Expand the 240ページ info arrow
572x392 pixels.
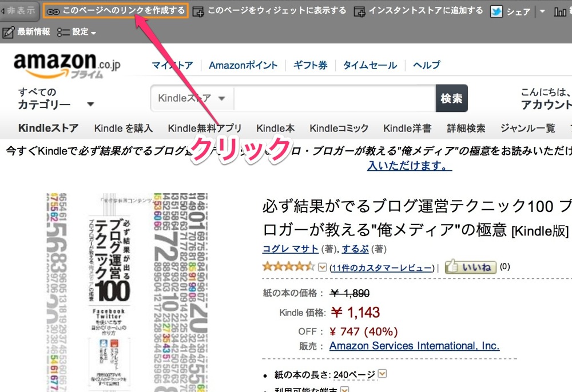pyautogui.click(x=382, y=374)
